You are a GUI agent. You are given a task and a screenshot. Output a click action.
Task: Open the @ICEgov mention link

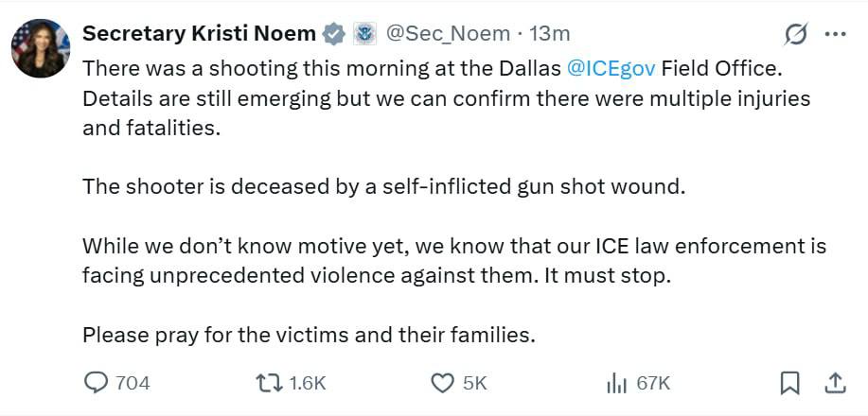[x=611, y=68]
